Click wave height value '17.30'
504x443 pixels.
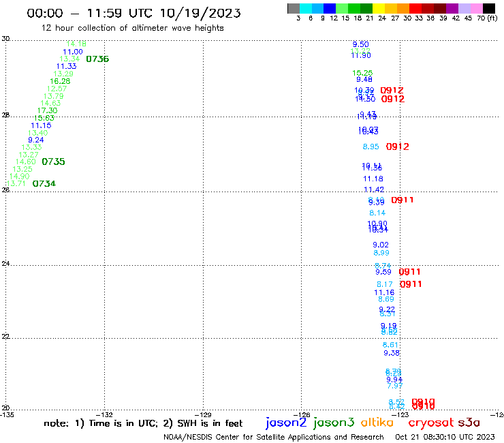point(47,110)
